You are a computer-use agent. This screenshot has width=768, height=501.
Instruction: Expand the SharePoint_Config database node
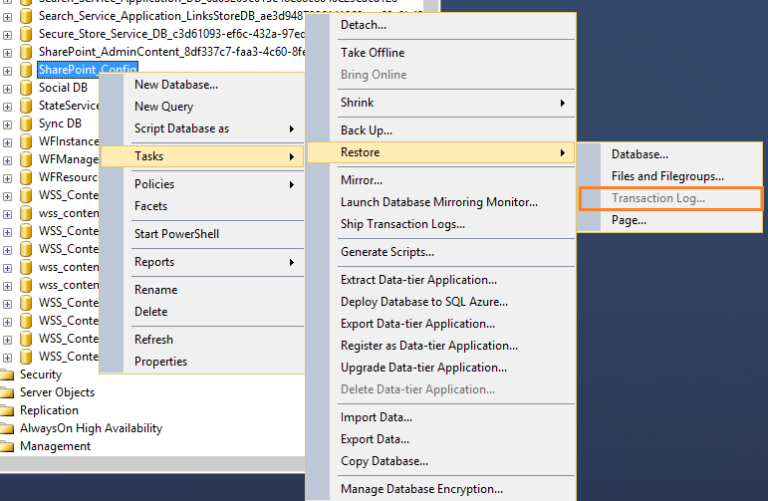click(7, 71)
